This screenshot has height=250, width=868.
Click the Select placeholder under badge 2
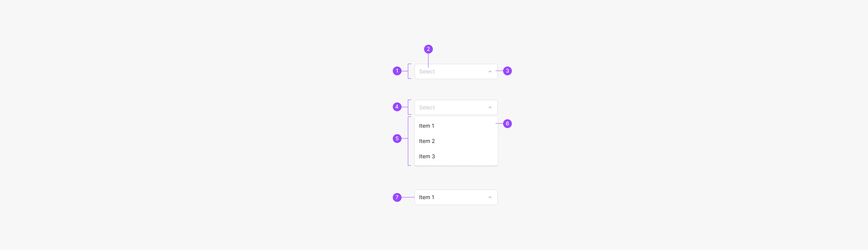coord(427,71)
